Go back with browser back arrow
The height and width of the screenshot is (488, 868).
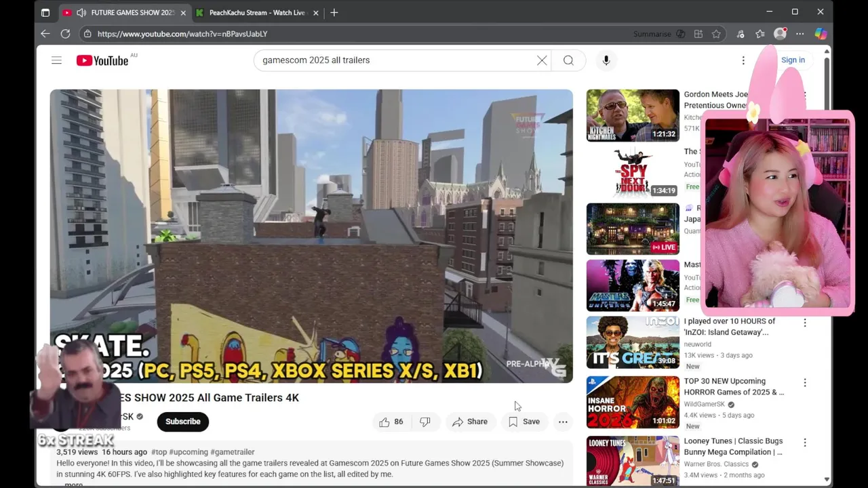click(x=45, y=34)
